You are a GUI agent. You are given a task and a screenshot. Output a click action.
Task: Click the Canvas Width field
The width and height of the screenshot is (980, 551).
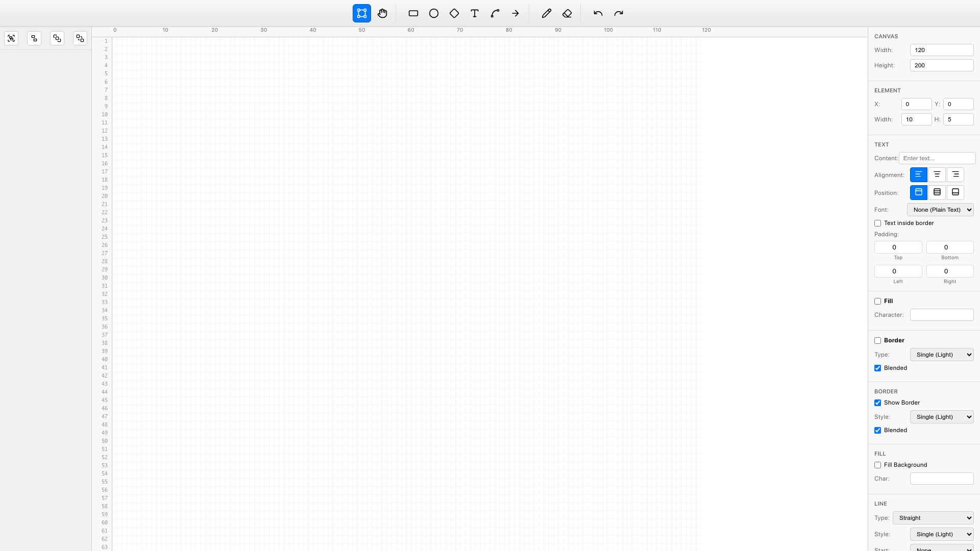pyautogui.click(x=942, y=50)
